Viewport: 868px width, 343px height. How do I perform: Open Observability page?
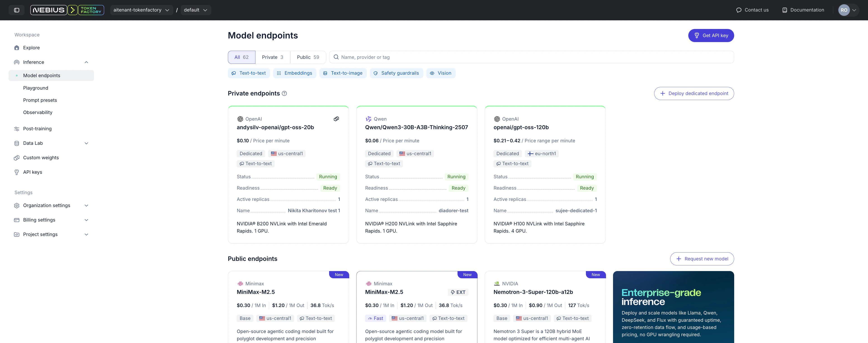(x=38, y=112)
